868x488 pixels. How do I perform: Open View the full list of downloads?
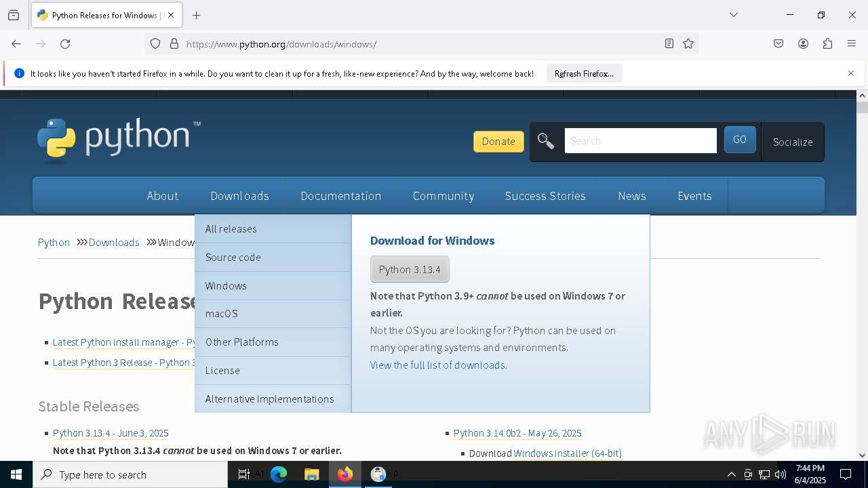point(438,365)
